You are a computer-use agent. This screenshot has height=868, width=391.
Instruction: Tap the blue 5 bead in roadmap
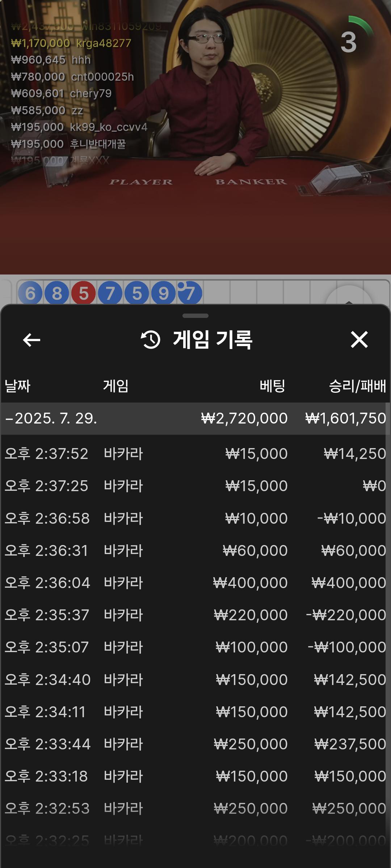[x=137, y=293]
